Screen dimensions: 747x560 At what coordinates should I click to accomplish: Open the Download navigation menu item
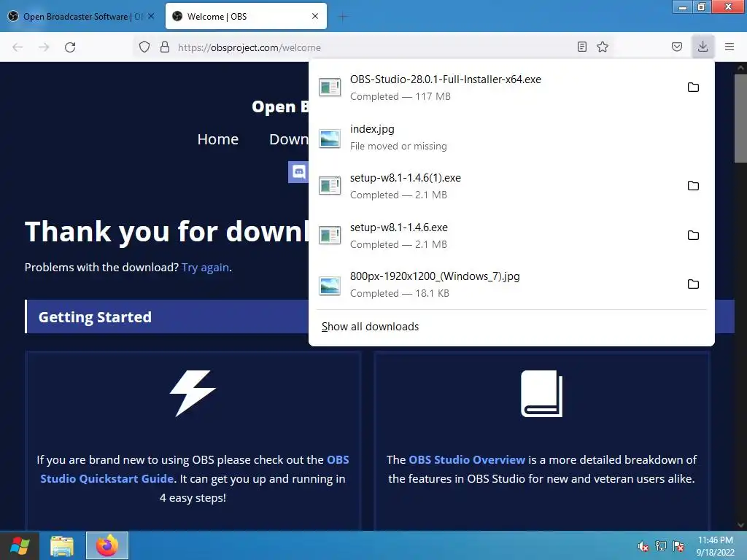coord(289,139)
